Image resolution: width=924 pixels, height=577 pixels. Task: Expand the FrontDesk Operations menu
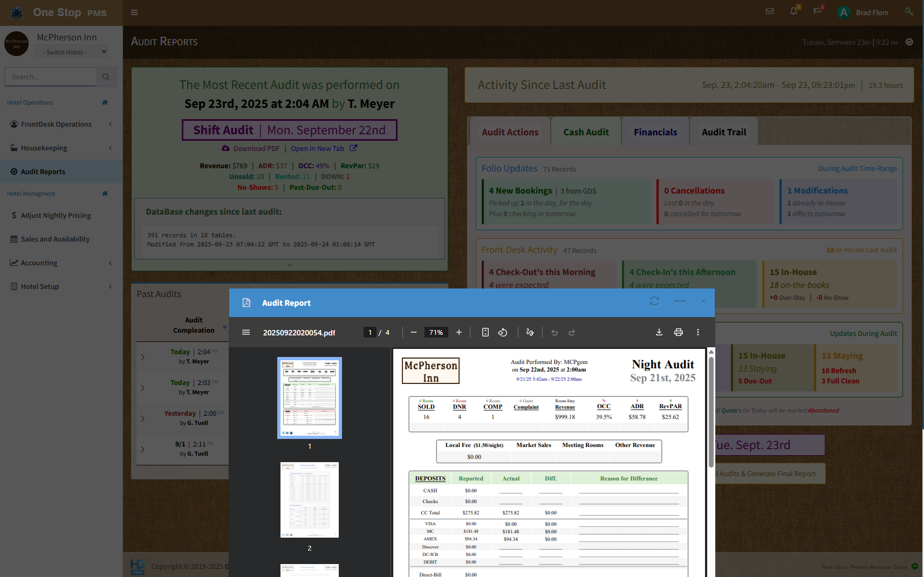pyautogui.click(x=61, y=124)
